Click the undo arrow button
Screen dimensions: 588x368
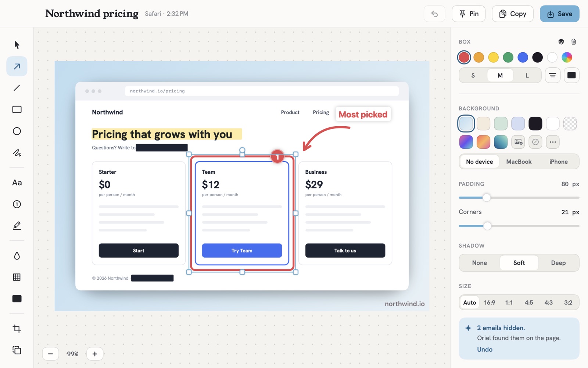434,14
